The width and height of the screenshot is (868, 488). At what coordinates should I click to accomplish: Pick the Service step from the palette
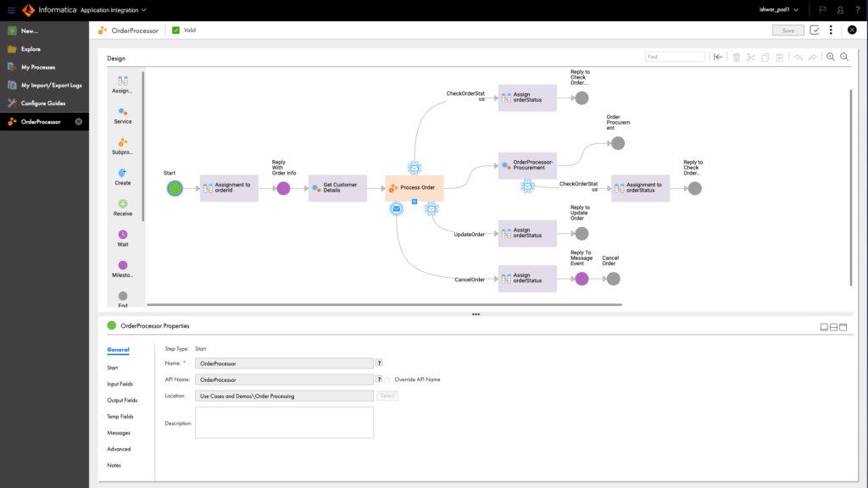tap(123, 113)
